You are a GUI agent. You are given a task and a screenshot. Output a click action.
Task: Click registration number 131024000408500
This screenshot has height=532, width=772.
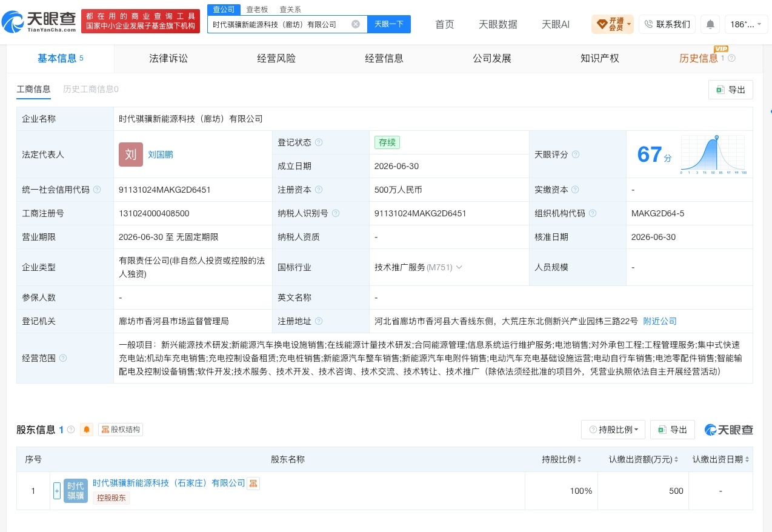tap(155, 213)
